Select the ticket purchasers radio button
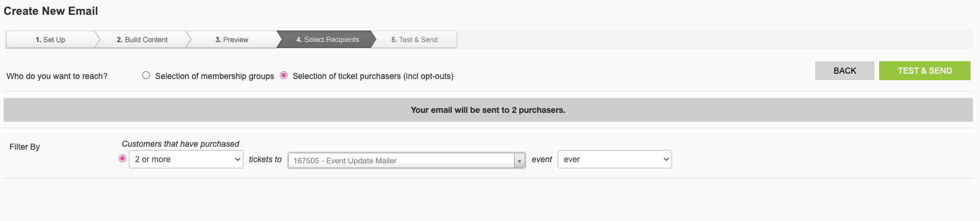The height and width of the screenshot is (221, 980). [x=284, y=75]
